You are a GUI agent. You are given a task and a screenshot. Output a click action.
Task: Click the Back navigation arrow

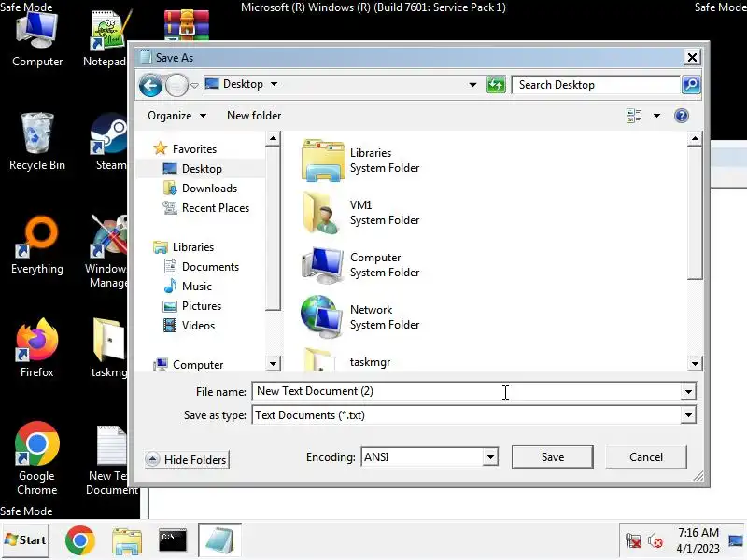coord(150,86)
